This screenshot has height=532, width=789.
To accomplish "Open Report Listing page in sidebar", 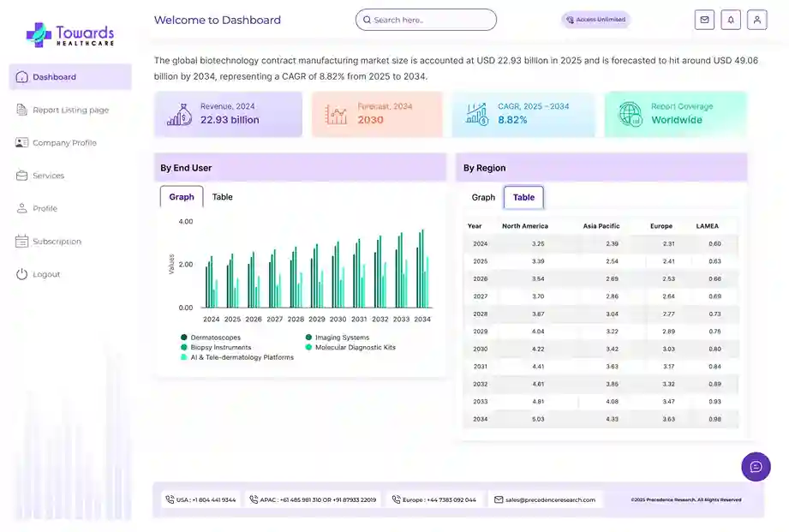I will point(70,110).
